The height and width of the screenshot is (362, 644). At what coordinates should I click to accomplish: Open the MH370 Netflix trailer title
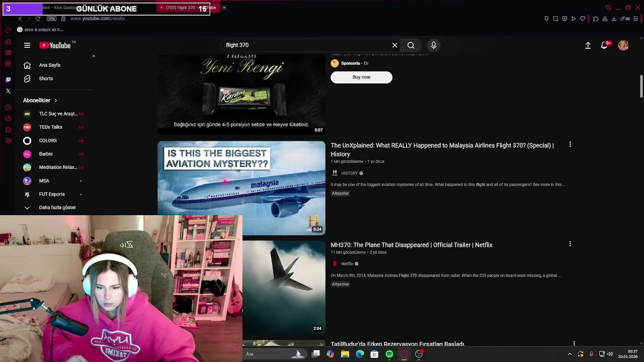(412, 245)
